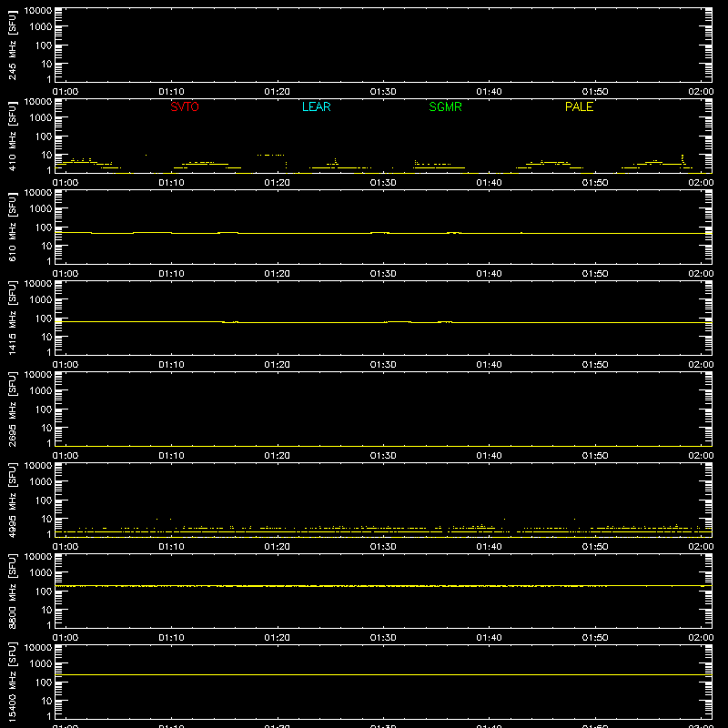Click 02:00 tick label under 245 MHz panel
The width and height of the screenshot is (728, 728).
pyautogui.click(x=701, y=92)
